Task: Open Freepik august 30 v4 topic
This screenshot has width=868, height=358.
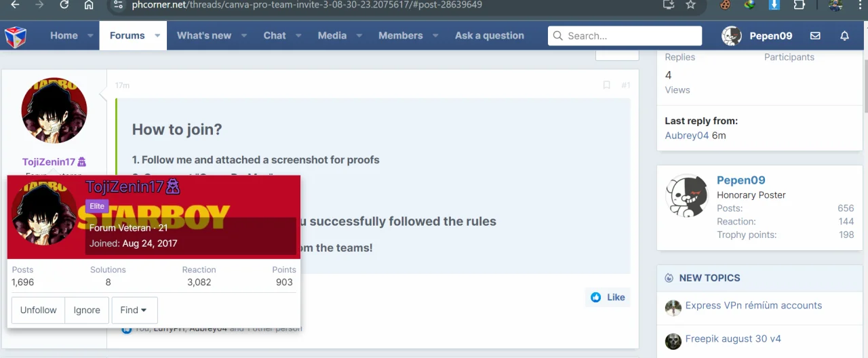Action: click(733, 339)
